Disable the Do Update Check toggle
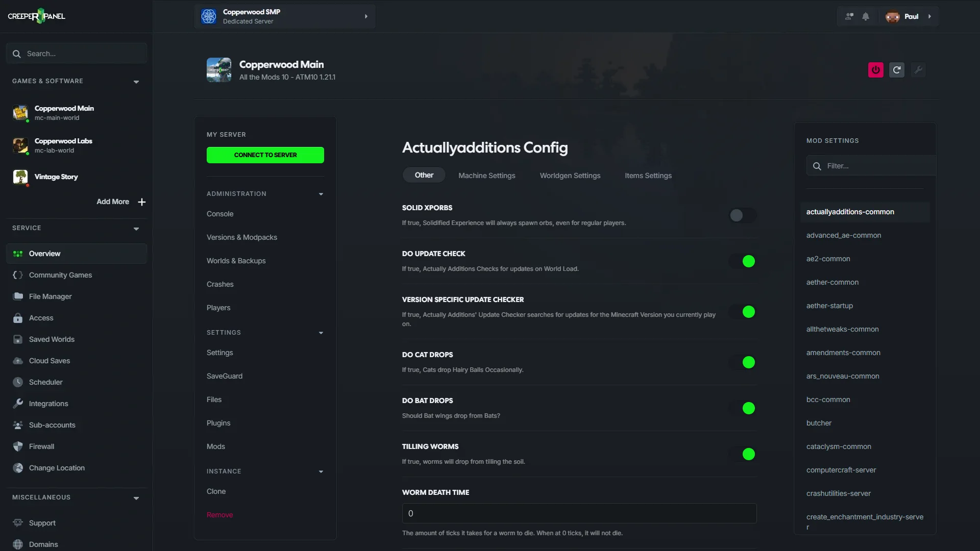The width and height of the screenshot is (980, 551). (743, 261)
